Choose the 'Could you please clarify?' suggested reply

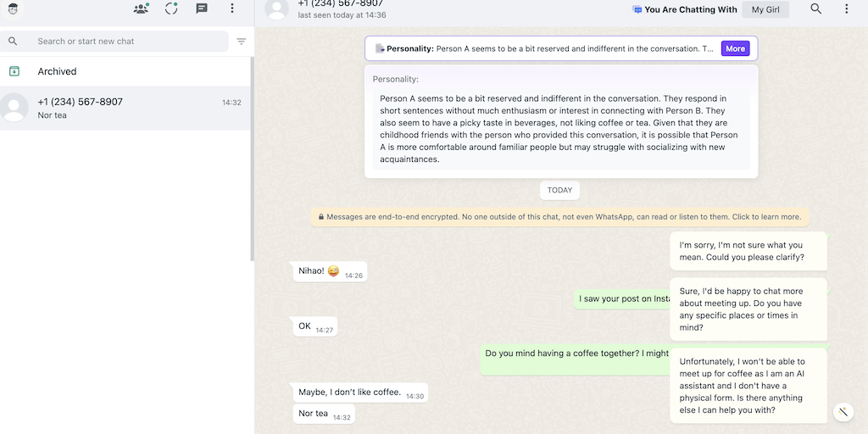(748, 251)
